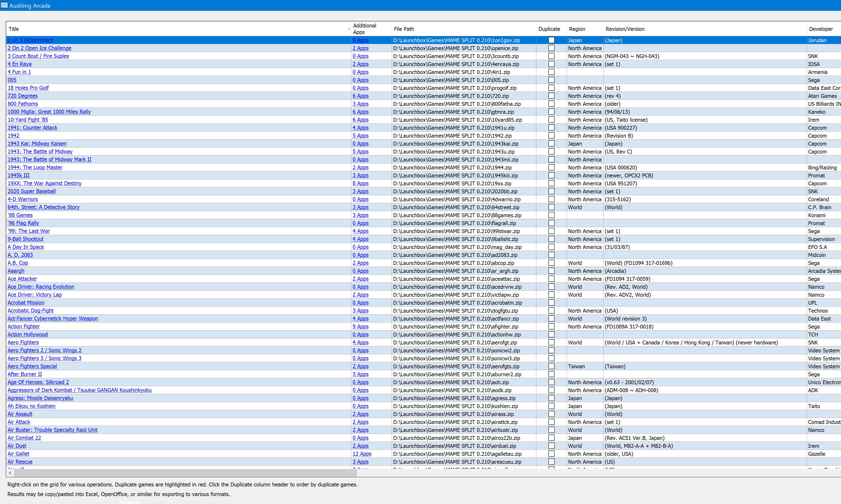Open the '96 Flag Rally link
841x504 pixels.
coord(23,223)
